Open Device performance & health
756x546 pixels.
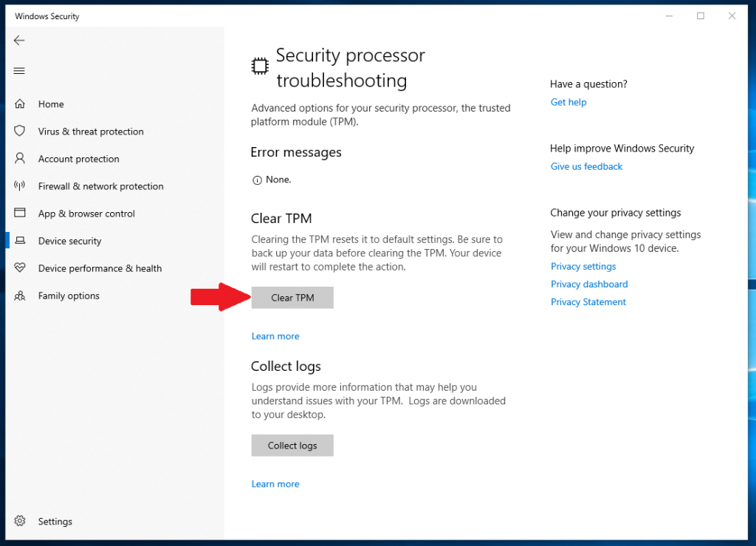[114, 268]
